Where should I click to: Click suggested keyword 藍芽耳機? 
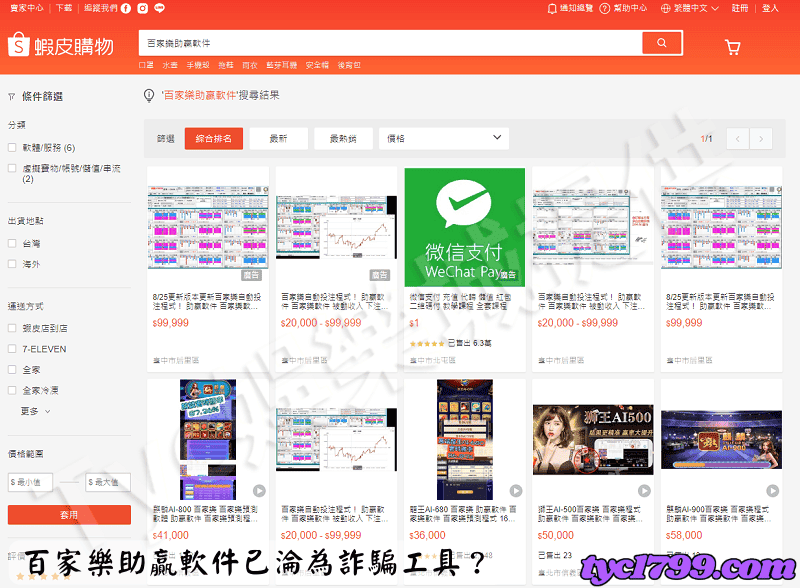(282, 65)
